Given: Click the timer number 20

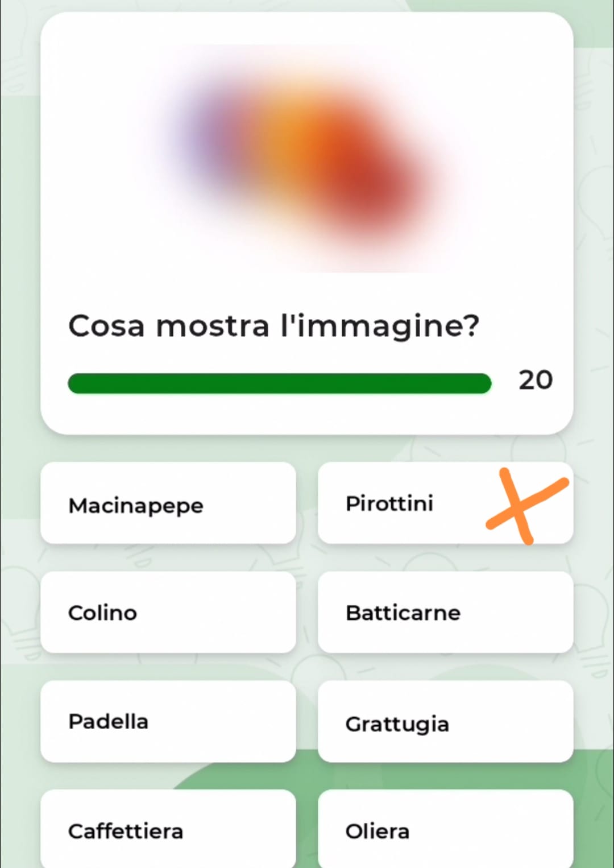Looking at the screenshot, I should point(536,380).
